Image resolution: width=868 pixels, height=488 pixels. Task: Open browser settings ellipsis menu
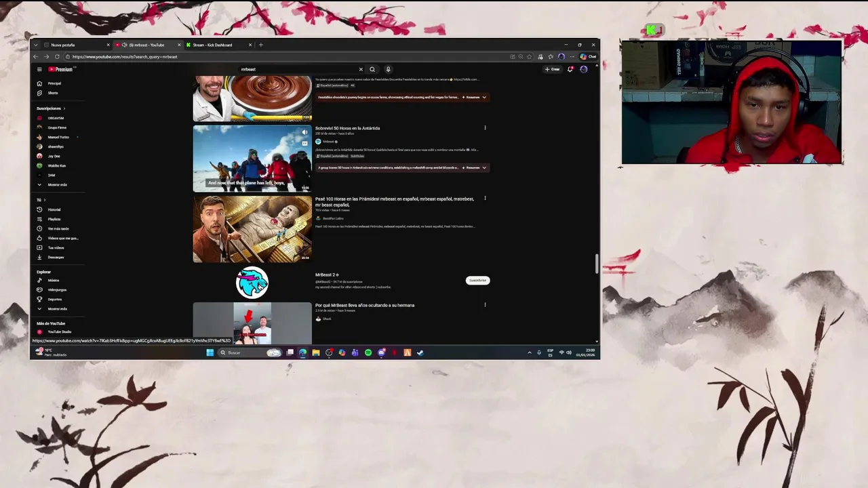571,57
